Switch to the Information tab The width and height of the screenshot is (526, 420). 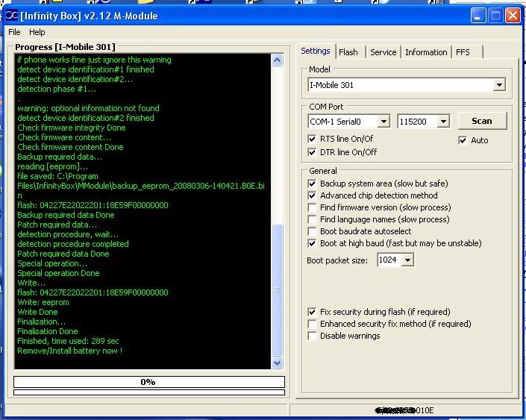click(x=426, y=52)
